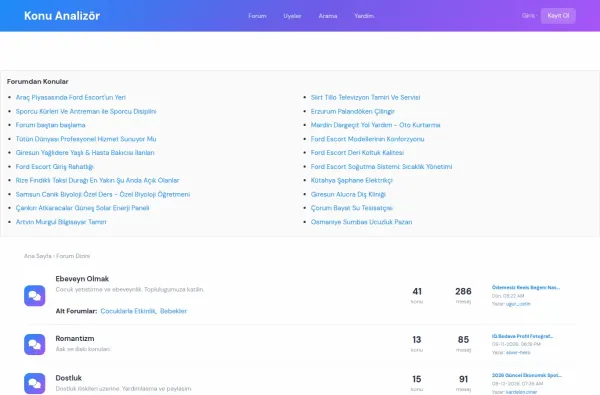Open author ugur_cetin profile link
The height and width of the screenshot is (395, 600).
coord(518,304)
